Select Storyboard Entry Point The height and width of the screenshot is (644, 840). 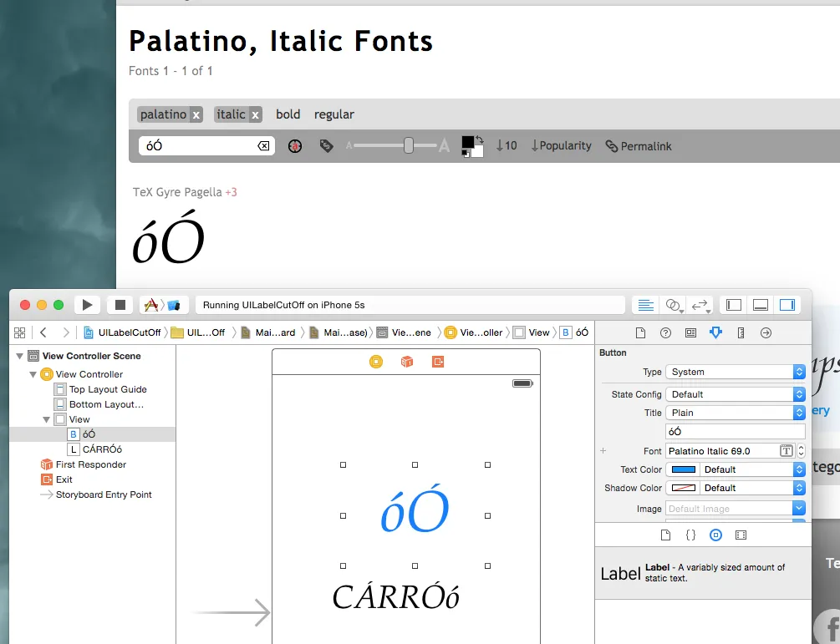point(96,494)
